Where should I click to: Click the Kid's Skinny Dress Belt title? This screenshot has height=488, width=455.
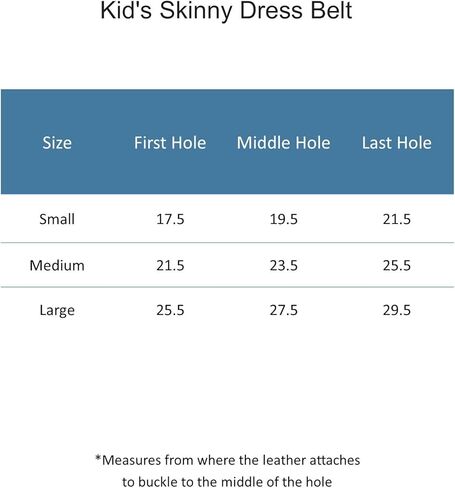point(226,11)
